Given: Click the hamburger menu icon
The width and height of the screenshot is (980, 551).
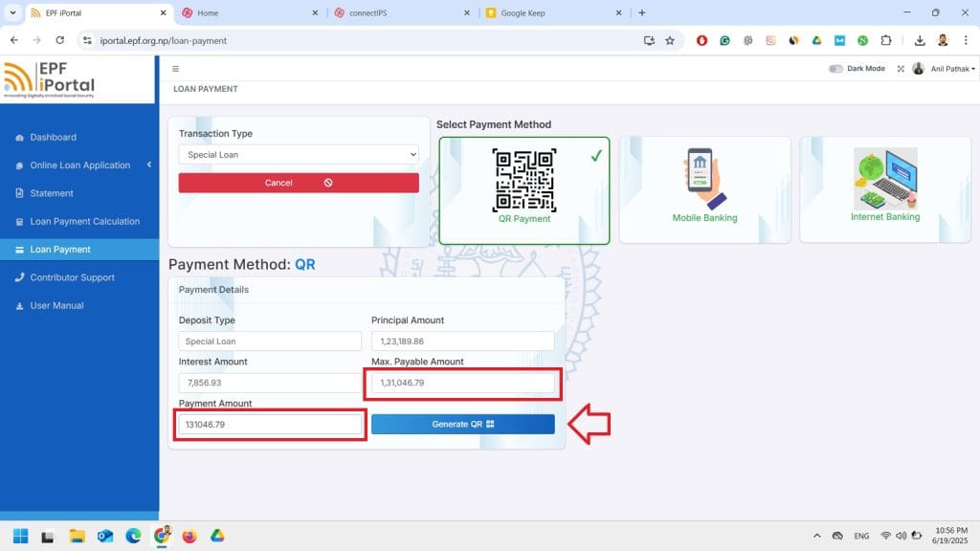Looking at the screenshot, I should coord(176,69).
